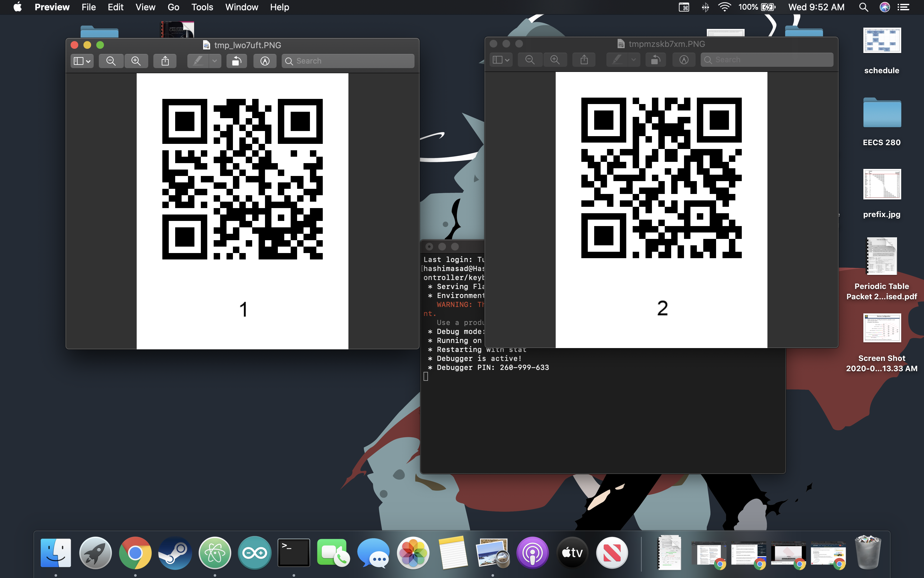The height and width of the screenshot is (578, 924).
Task: Select the EECS 280 desktop folder
Action: pos(882,122)
